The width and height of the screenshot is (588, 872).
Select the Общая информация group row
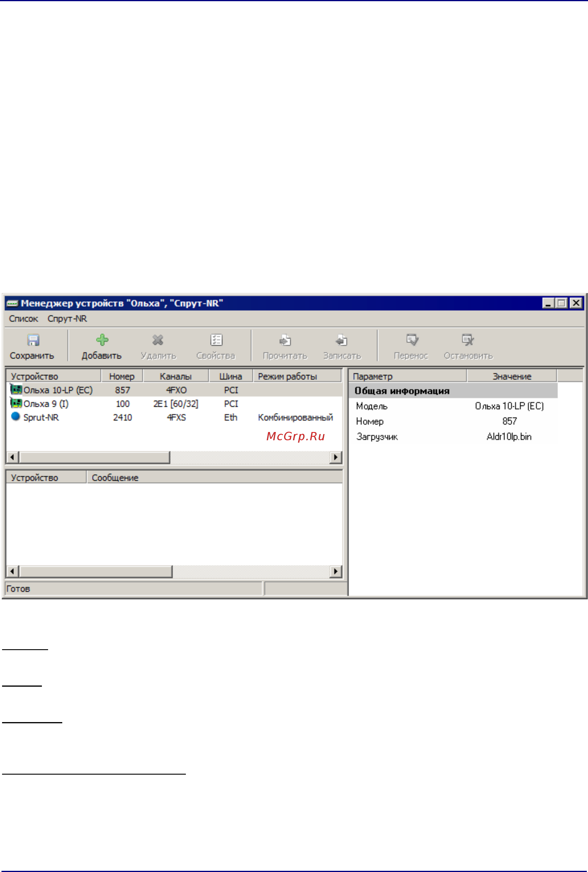point(453,391)
